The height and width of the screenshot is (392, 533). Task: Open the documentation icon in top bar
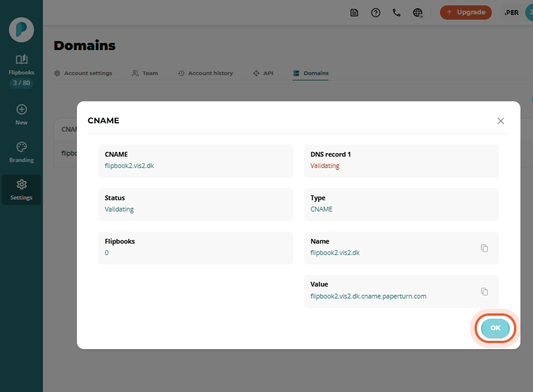click(354, 12)
